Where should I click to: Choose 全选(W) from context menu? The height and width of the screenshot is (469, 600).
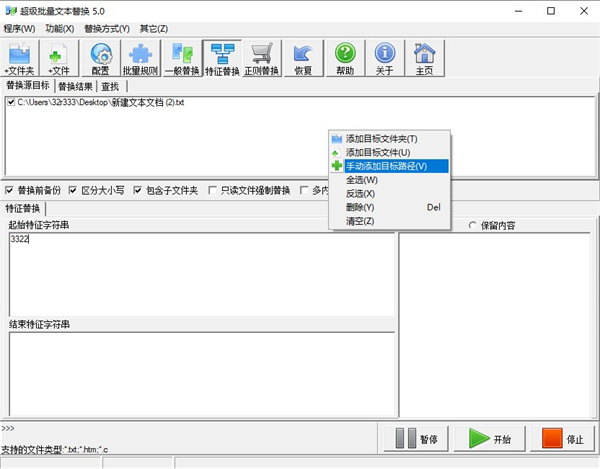[x=390, y=180]
